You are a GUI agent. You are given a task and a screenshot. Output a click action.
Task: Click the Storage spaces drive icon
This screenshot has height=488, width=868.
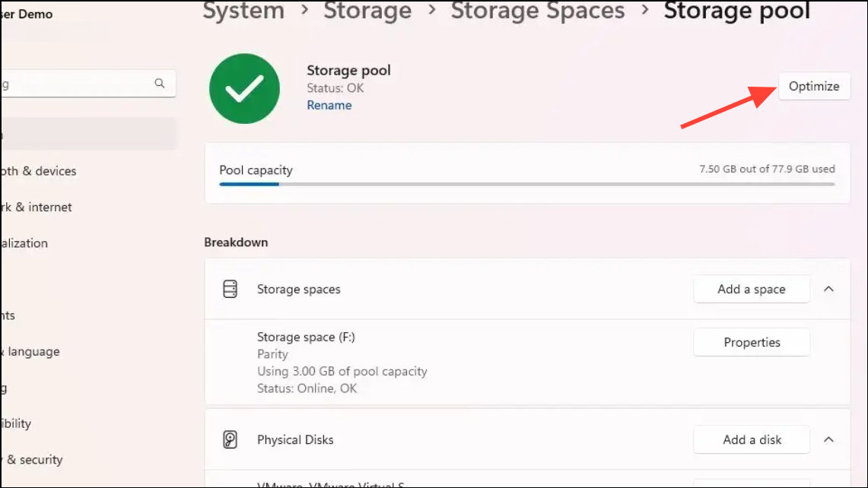[230, 289]
